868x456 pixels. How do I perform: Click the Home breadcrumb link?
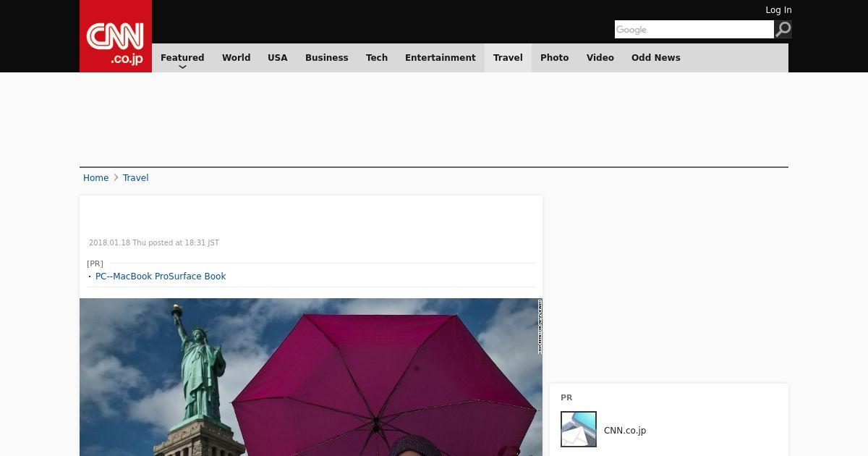[x=95, y=178]
